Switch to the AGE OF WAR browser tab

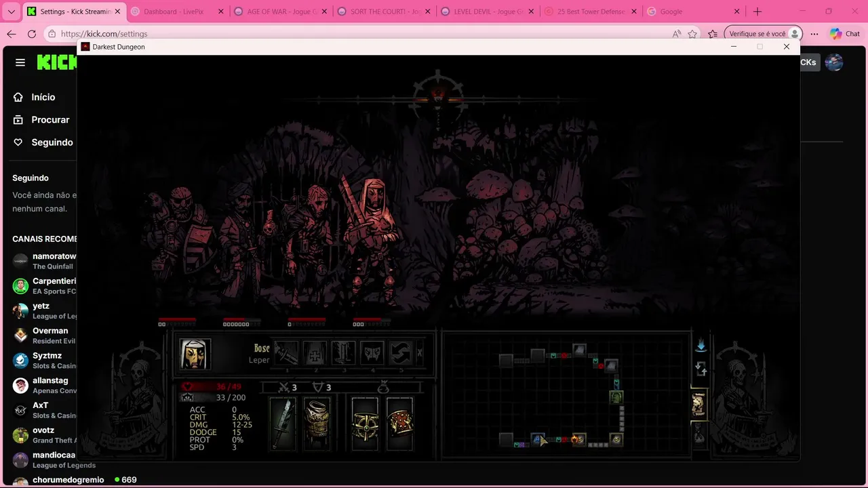pos(280,12)
